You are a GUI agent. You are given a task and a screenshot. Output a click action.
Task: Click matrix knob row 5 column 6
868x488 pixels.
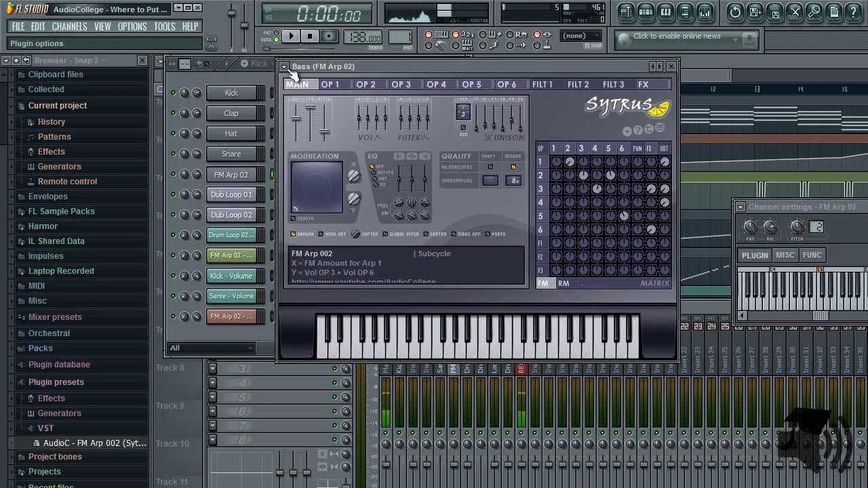[624, 216]
